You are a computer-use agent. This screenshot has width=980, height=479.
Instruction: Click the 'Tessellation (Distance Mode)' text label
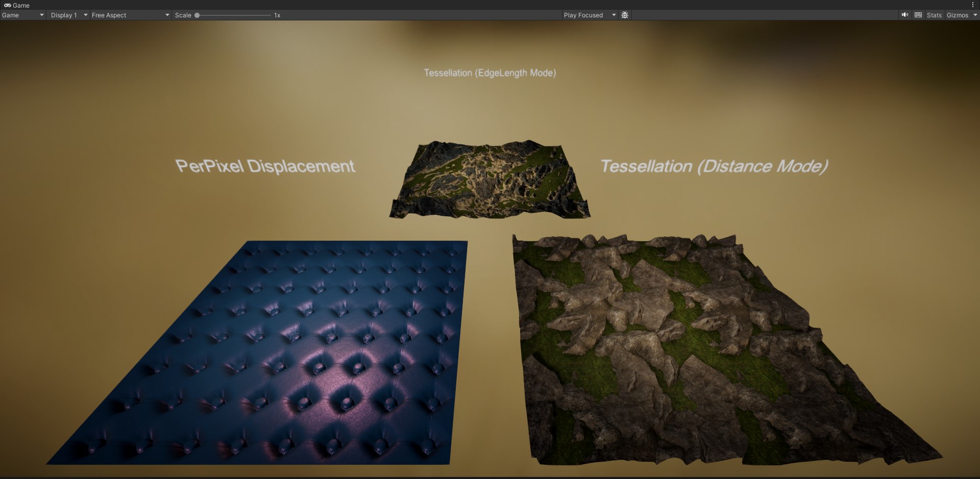click(x=714, y=166)
